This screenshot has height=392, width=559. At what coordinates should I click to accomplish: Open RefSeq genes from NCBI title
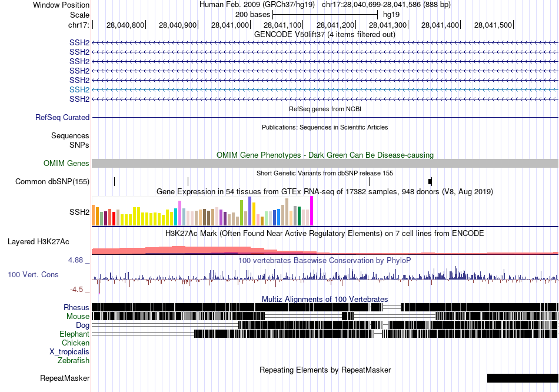point(325,109)
